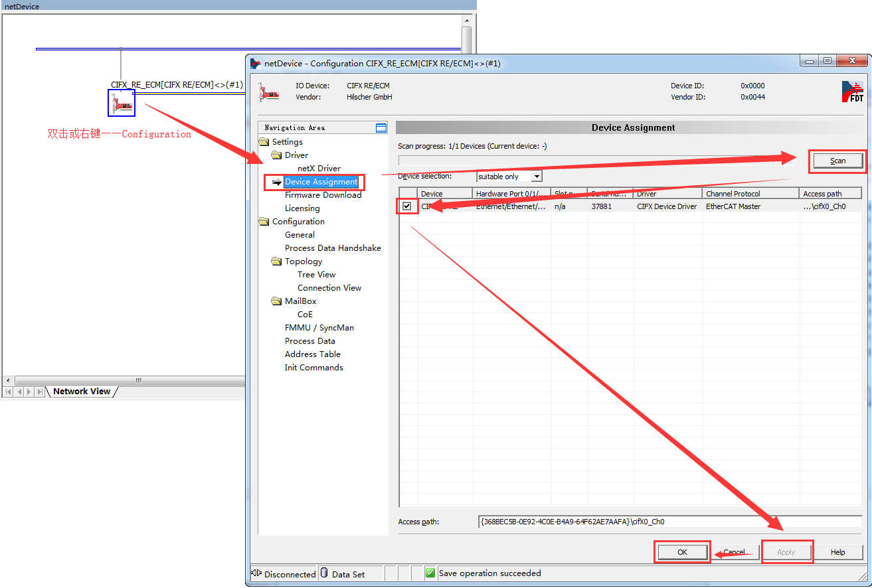Click the scan progress bar
The height and width of the screenshot is (588, 872).
596,160
